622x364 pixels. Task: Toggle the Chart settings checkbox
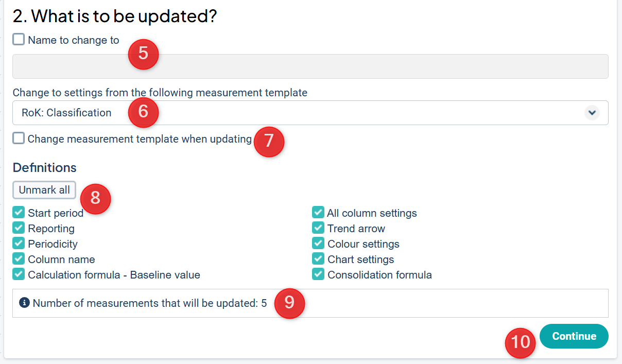pyautogui.click(x=318, y=259)
